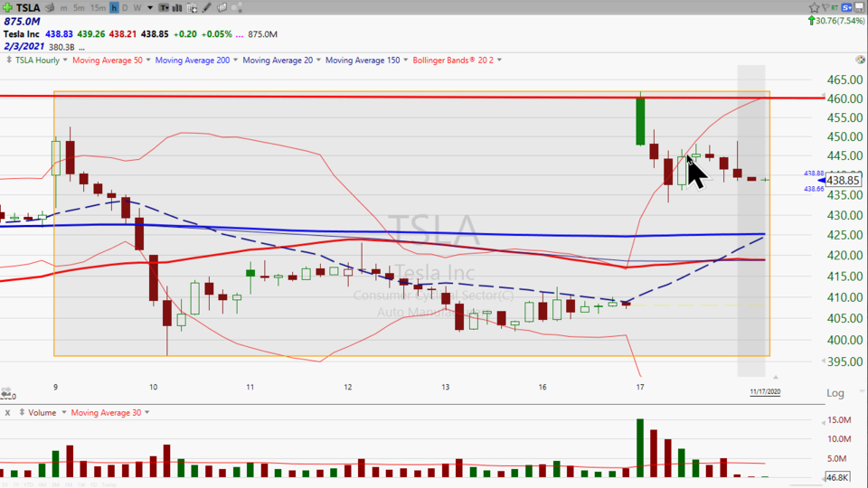Click the up/down handle beside Volume
Image resolution: width=868 pixels, height=488 pixels.
[22, 412]
